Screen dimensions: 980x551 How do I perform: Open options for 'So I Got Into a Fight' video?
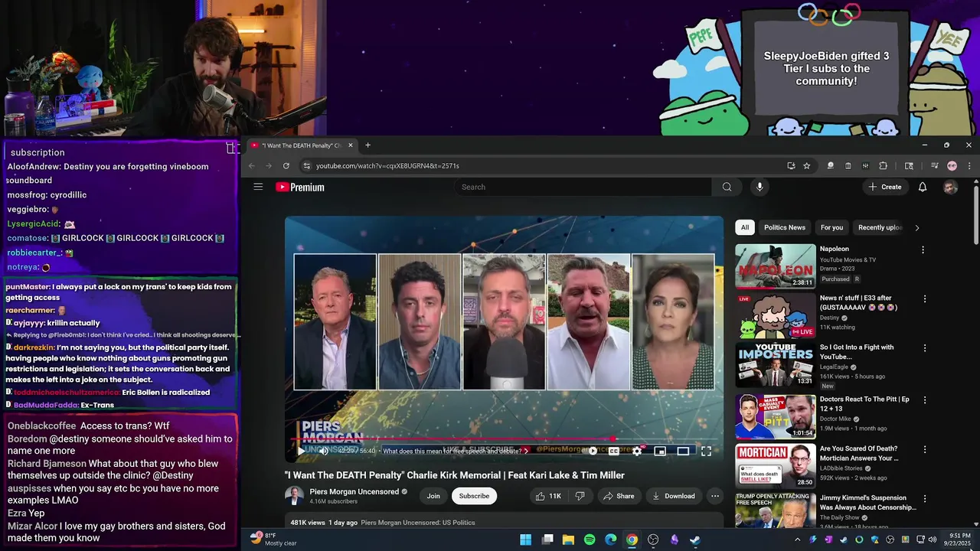pyautogui.click(x=925, y=348)
